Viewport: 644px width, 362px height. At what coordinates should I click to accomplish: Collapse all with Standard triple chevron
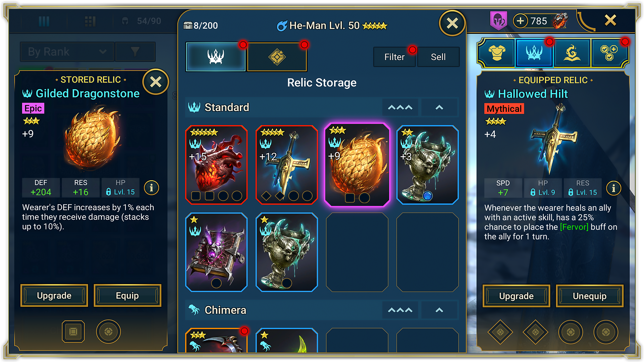click(400, 108)
